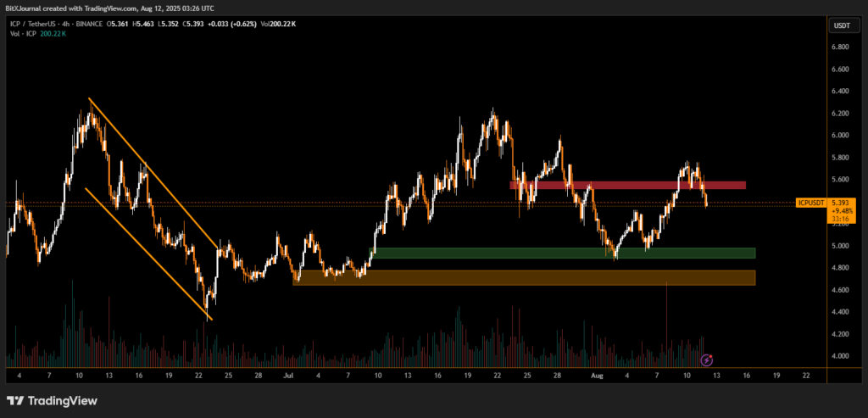Click the Jul label on time axis

(288, 374)
